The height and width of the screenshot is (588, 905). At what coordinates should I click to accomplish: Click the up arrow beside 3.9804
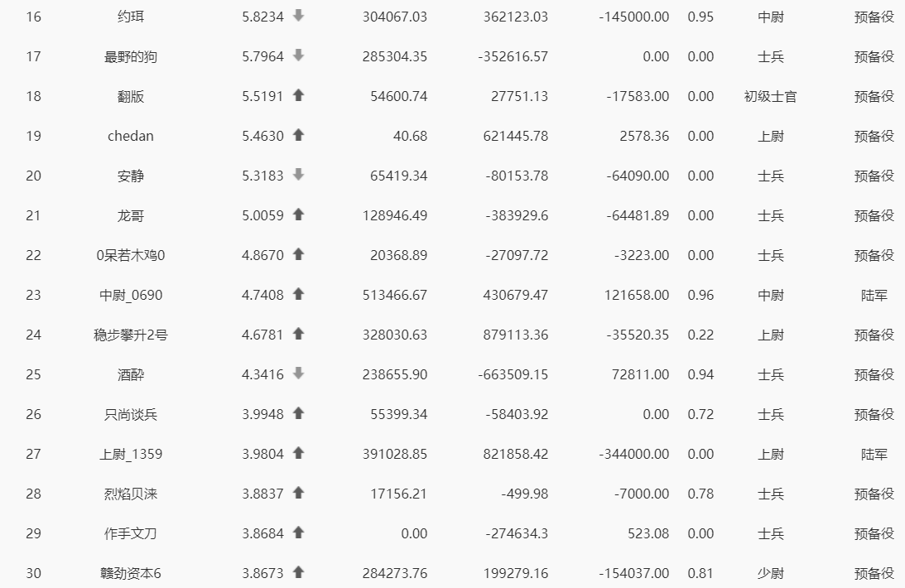pyautogui.click(x=298, y=453)
